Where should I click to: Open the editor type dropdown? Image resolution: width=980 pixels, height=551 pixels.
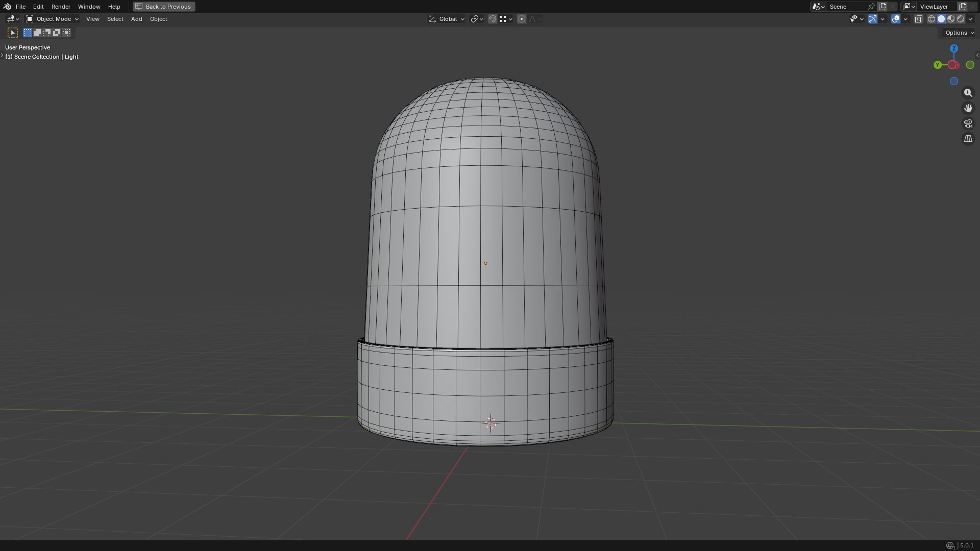(x=13, y=19)
